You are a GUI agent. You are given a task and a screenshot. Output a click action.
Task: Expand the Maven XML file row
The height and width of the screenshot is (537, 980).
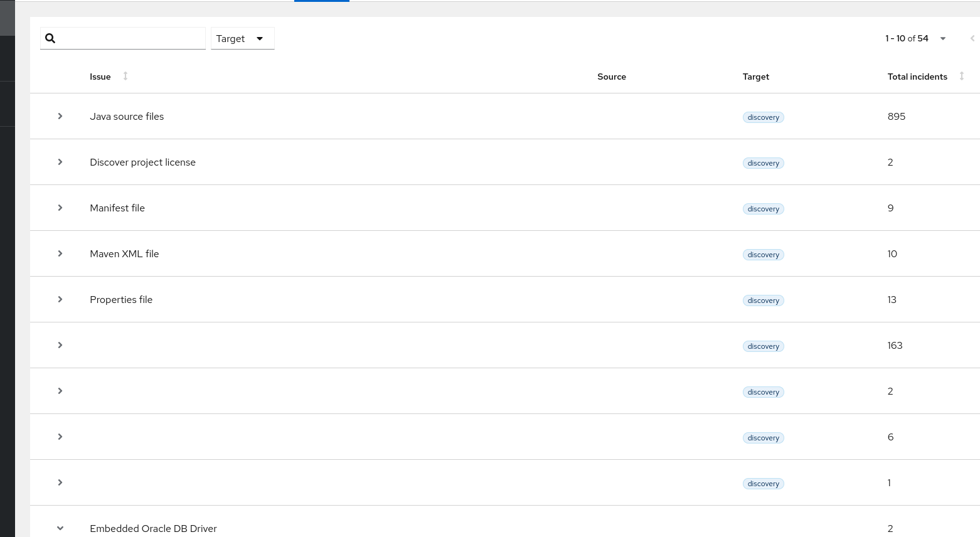pos(60,253)
